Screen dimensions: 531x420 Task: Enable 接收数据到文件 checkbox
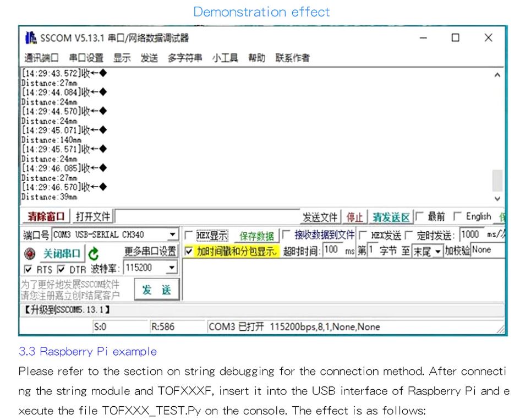click(287, 234)
